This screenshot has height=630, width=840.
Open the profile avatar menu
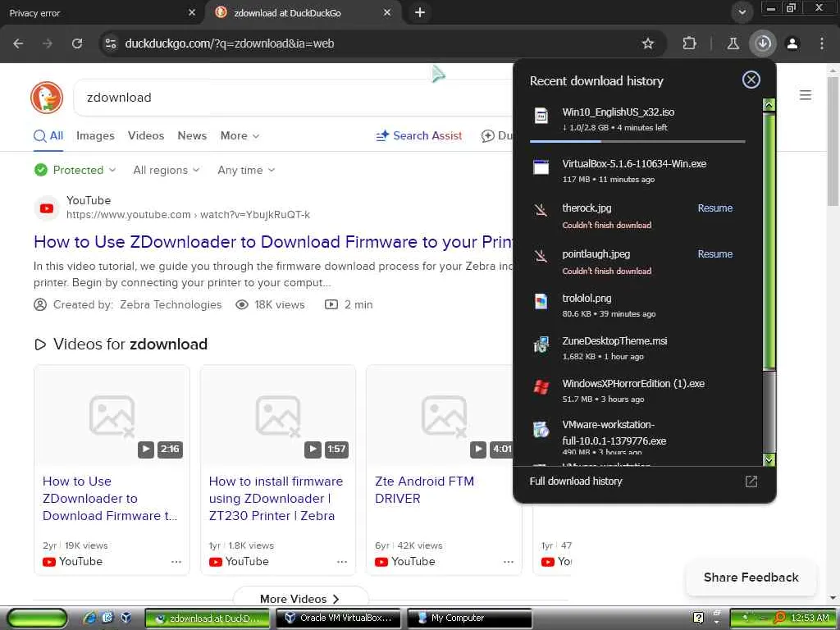792,43
